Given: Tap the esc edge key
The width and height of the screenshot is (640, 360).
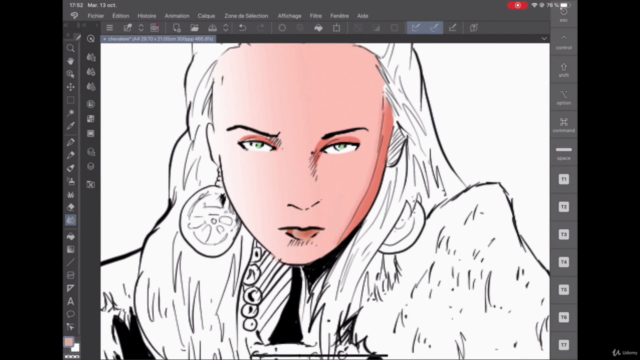Looking at the screenshot, I should point(564,15).
